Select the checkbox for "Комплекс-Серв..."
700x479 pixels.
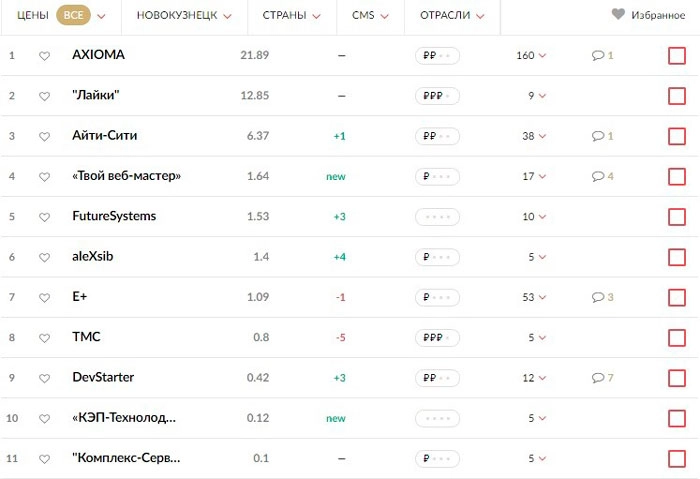tap(677, 458)
